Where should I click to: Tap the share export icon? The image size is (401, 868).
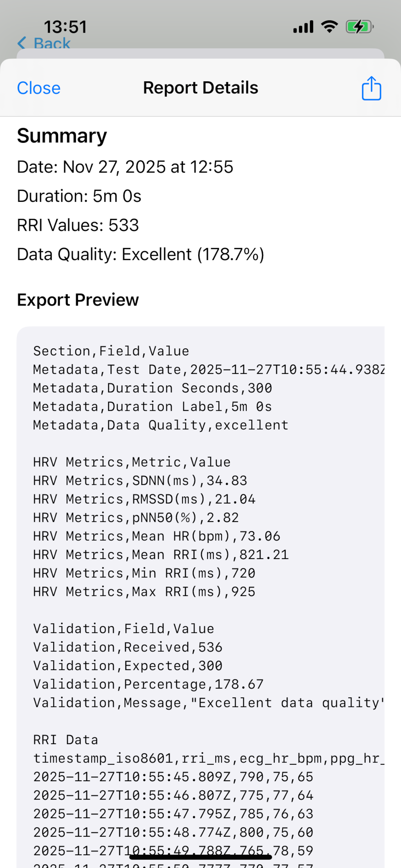click(x=371, y=88)
